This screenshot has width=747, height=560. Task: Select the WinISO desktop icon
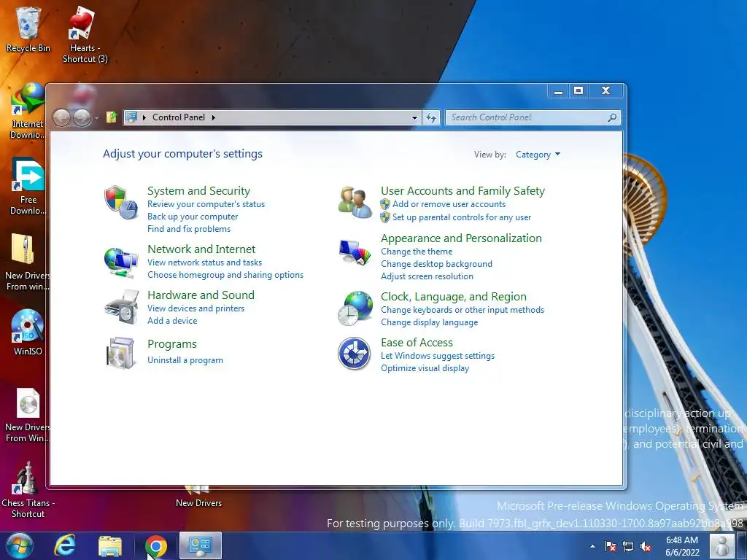[28, 332]
